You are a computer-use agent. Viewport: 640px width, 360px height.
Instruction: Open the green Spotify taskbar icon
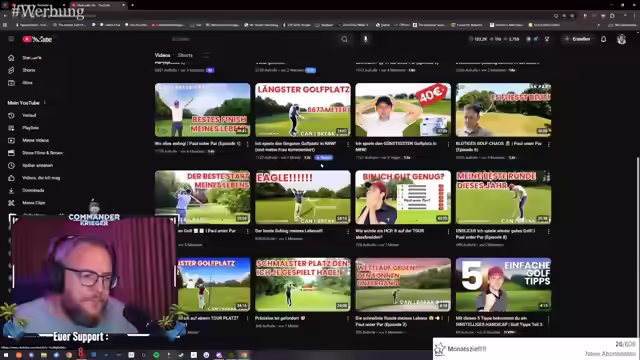coord(156,355)
